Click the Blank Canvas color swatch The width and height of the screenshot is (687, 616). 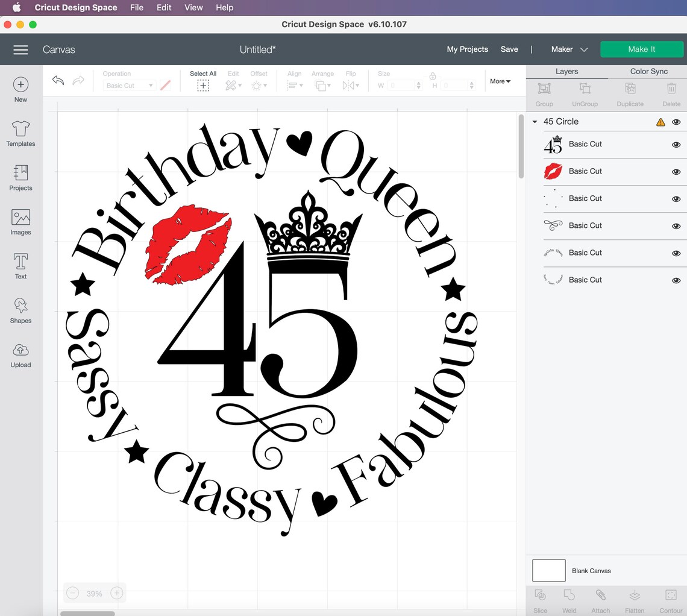(x=548, y=570)
